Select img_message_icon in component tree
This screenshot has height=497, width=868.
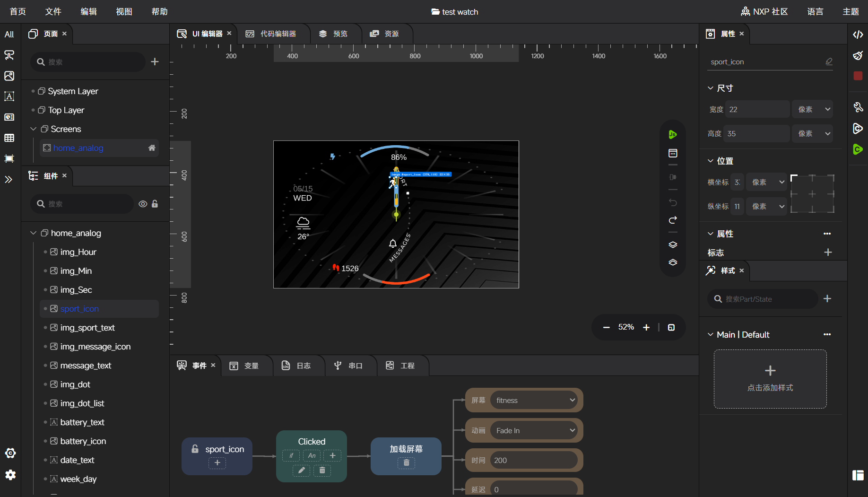(95, 347)
